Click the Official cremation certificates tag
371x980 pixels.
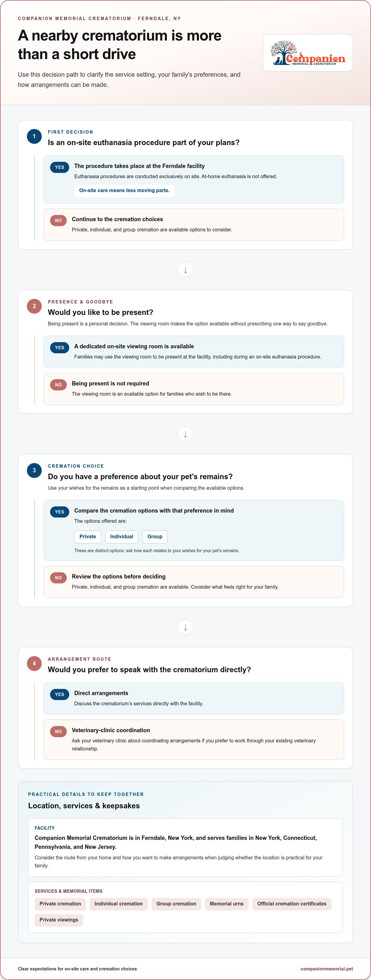coord(292,904)
